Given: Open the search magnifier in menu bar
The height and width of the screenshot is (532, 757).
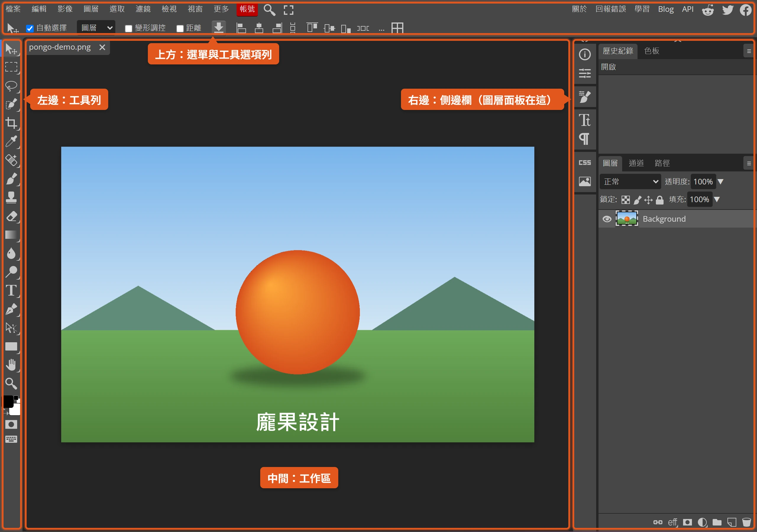Looking at the screenshot, I should (x=269, y=10).
